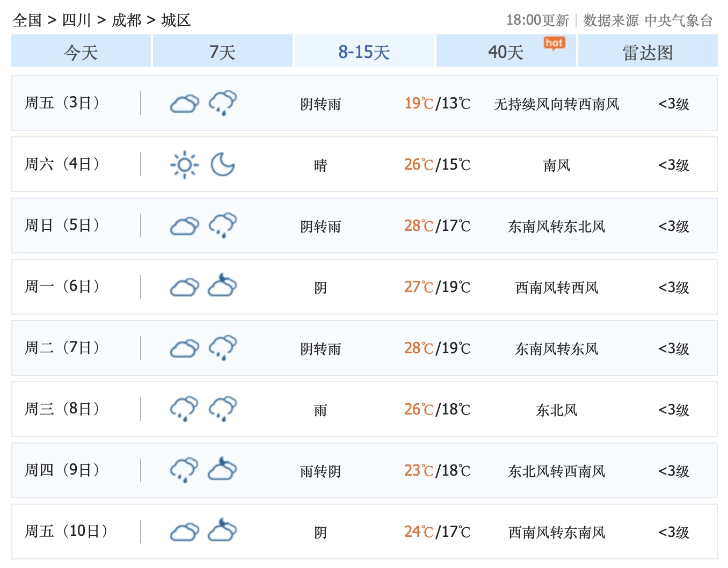Click the cloud icon for 周五（10日）
Image resolution: width=728 pixels, height=568 pixels.
[184, 531]
